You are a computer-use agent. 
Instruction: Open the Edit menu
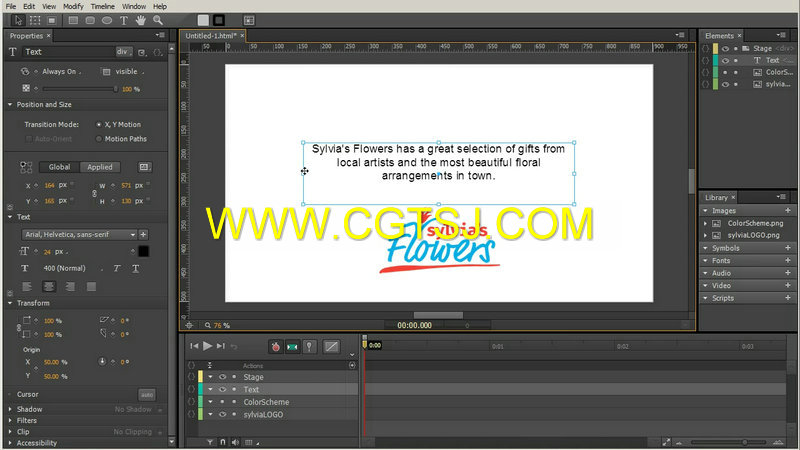coord(29,6)
